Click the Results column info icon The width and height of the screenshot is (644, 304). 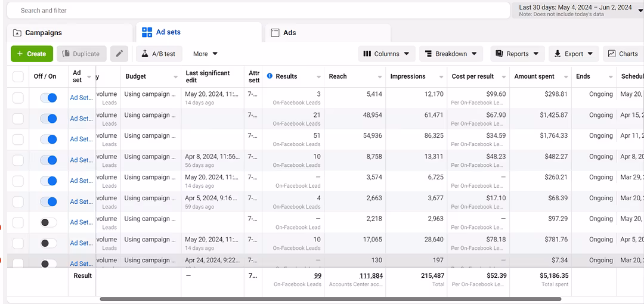(270, 76)
